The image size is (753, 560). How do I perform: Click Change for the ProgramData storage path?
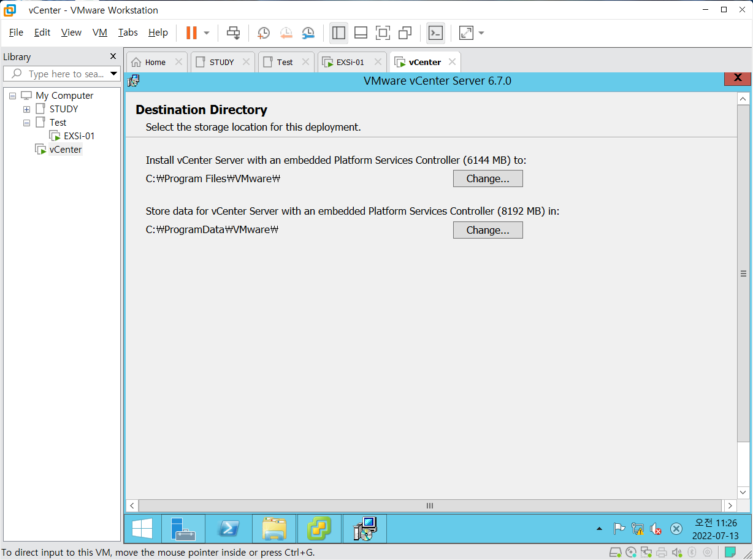[x=488, y=230]
